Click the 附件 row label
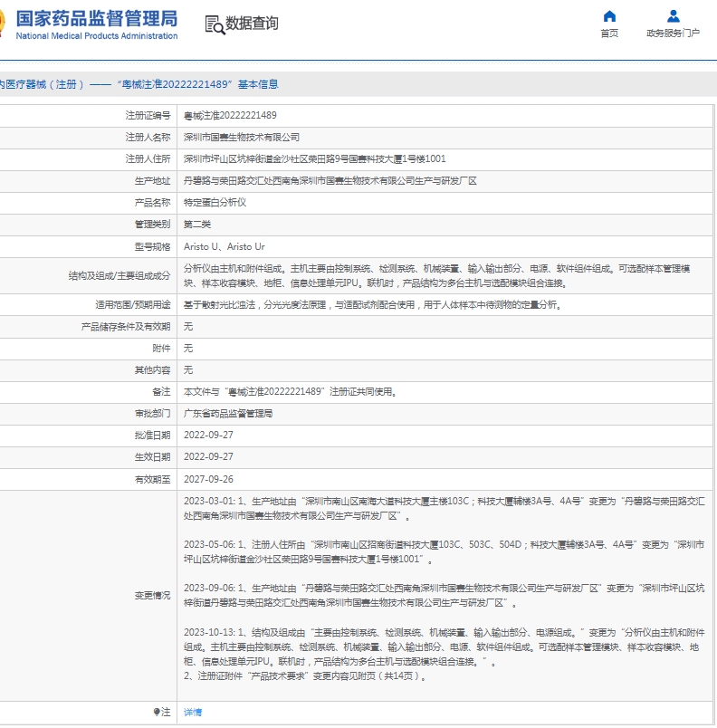Viewport: 717px width, 728px height. [x=161, y=349]
